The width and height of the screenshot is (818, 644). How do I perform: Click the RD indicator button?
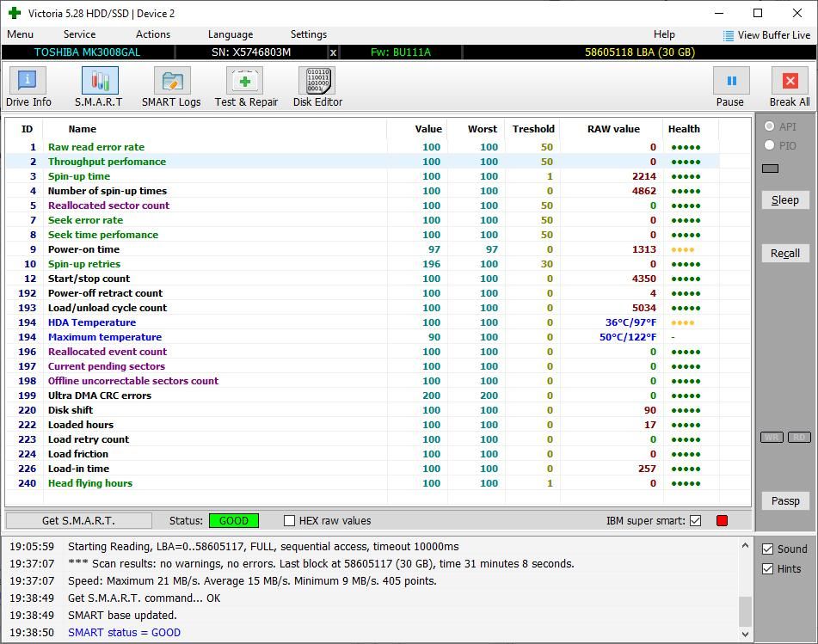point(799,437)
